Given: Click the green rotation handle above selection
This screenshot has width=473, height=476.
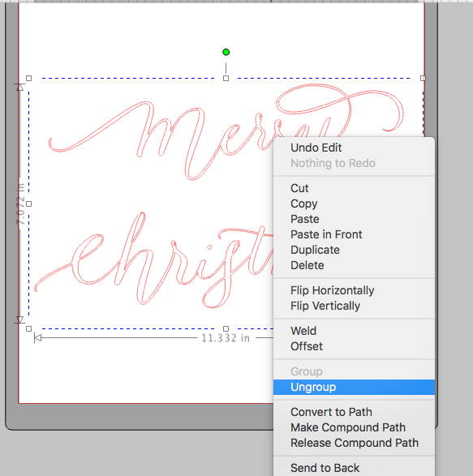Looking at the screenshot, I should point(226,52).
